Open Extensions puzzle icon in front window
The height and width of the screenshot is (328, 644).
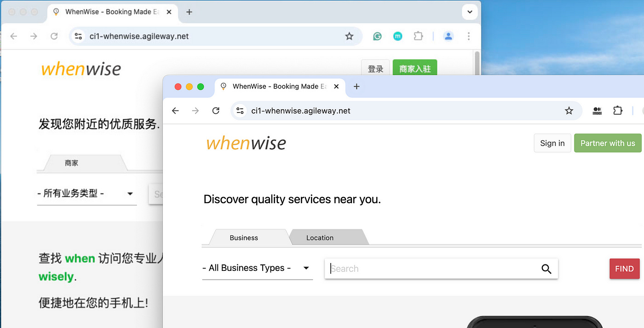pyautogui.click(x=618, y=111)
